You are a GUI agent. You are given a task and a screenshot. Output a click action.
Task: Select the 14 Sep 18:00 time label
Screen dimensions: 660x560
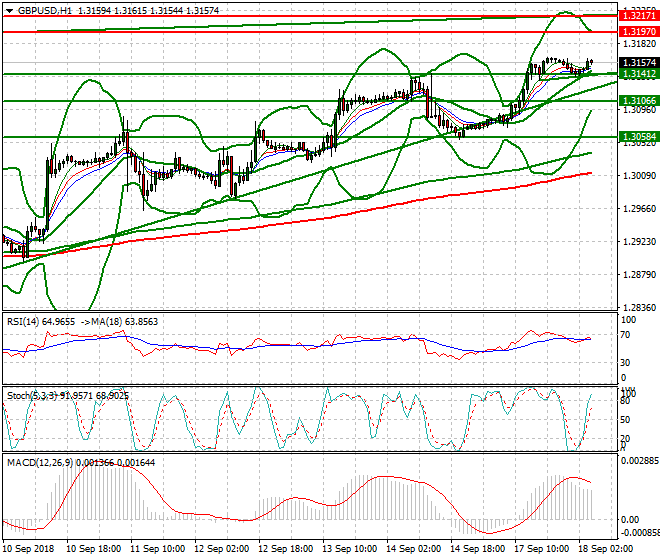[477, 549]
